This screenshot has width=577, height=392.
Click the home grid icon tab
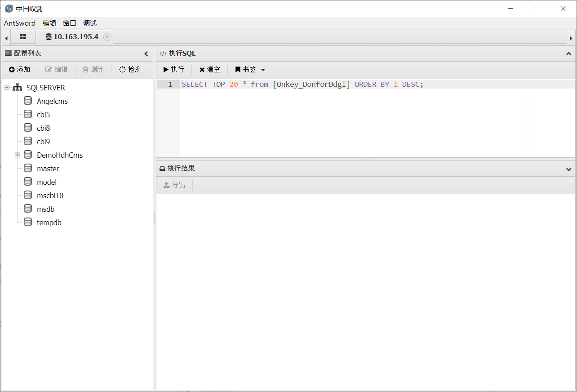click(23, 37)
